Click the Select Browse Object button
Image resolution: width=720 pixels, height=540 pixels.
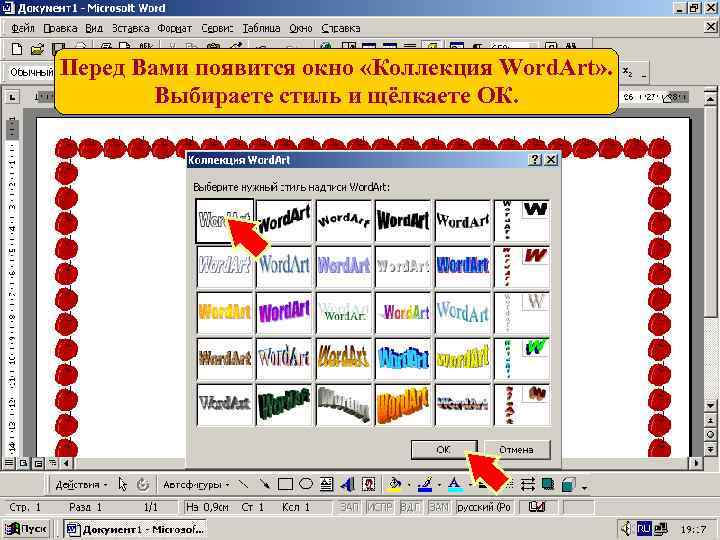click(x=710, y=434)
